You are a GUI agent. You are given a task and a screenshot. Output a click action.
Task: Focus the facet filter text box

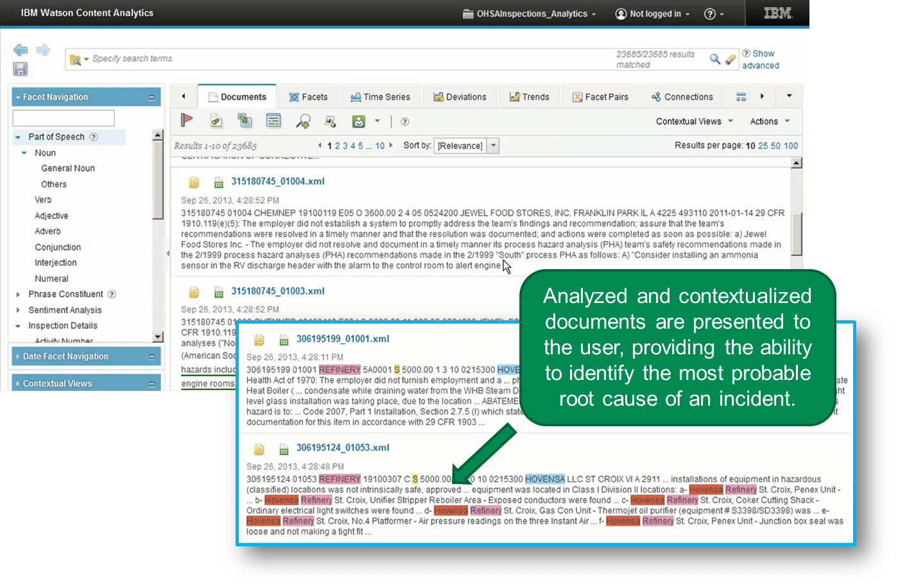tap(64, 118)
